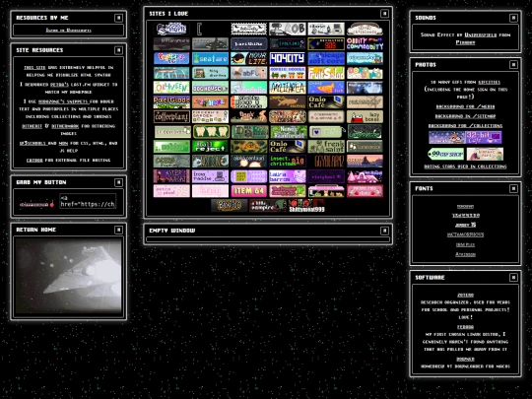Open the dithermark link
Viewport: 532px width, 399px height.
click(65, 126)
